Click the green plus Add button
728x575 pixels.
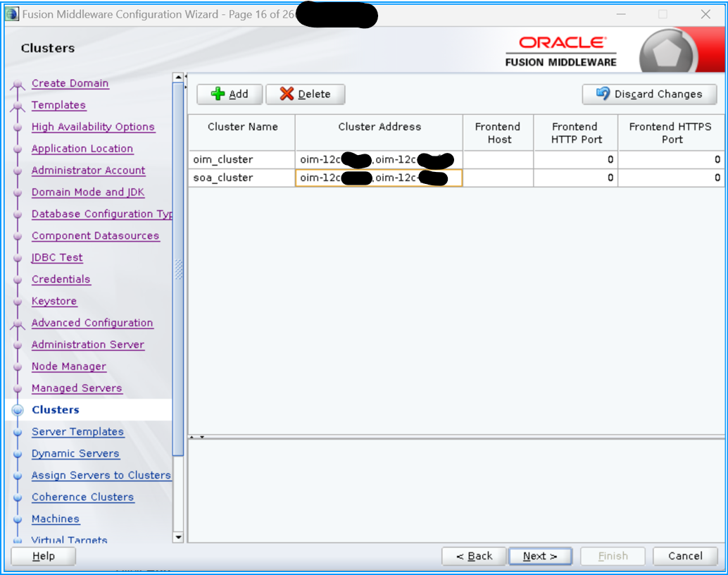[230, 94]
